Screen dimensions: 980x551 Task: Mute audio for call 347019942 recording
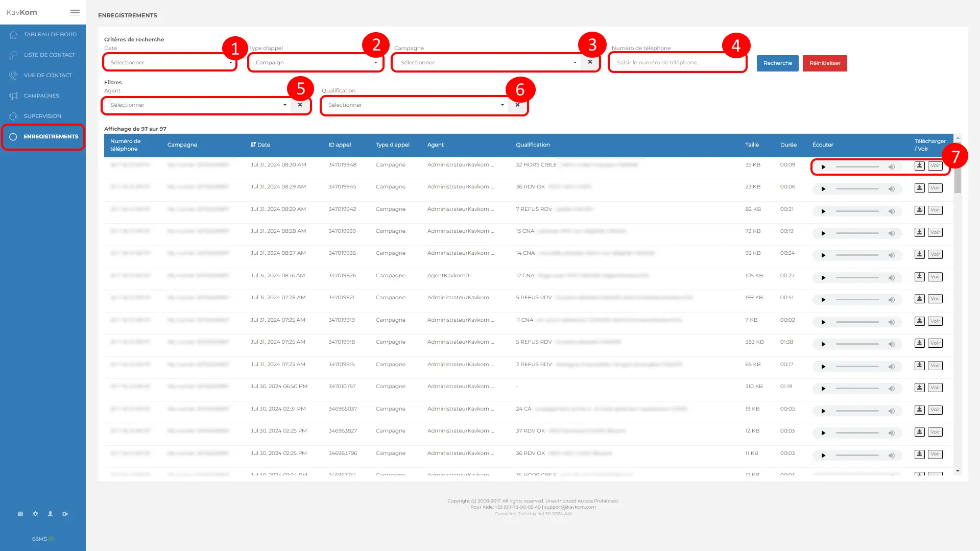pos(891,211)
